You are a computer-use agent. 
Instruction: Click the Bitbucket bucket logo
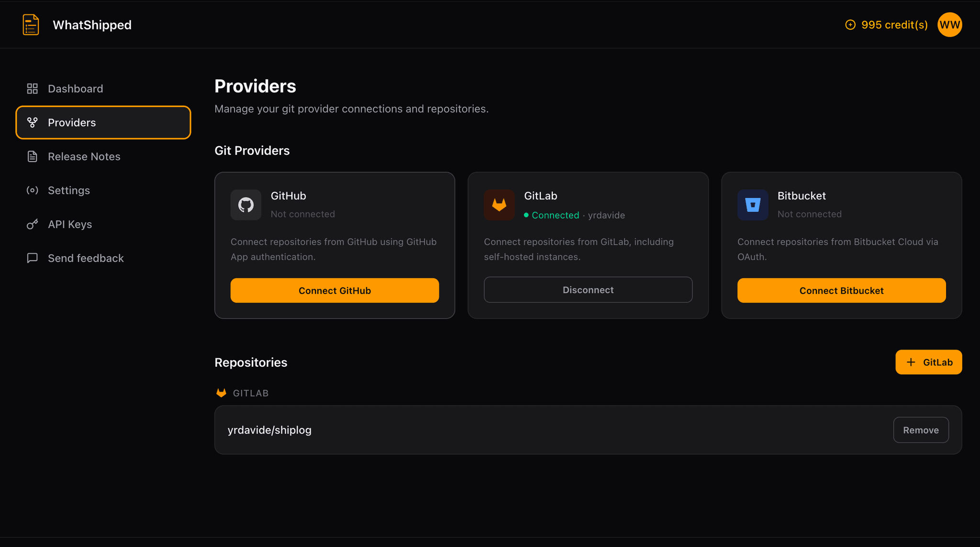[x=753, y=205]
